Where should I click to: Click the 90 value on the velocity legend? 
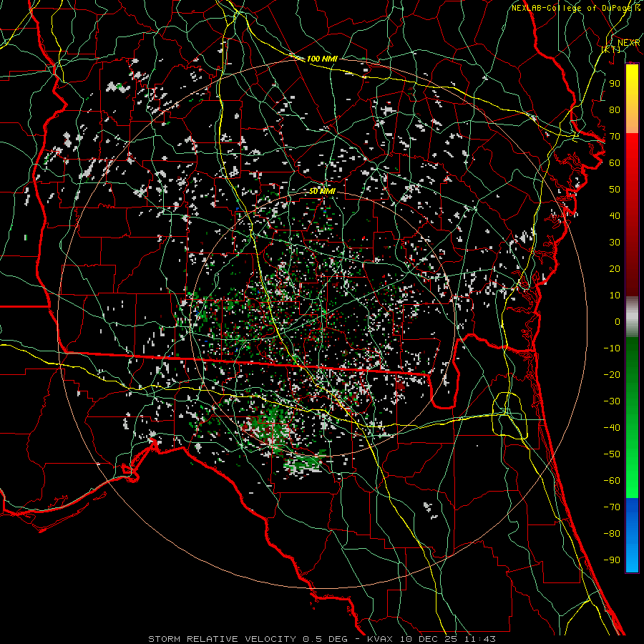pyautogui.click(x=615, y=84)
